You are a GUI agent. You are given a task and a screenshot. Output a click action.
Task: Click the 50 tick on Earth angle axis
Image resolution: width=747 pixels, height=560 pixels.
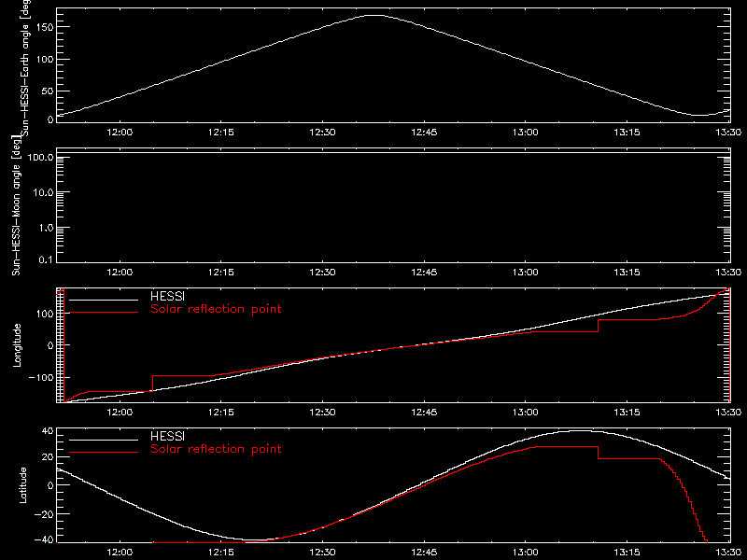point(48,91)
